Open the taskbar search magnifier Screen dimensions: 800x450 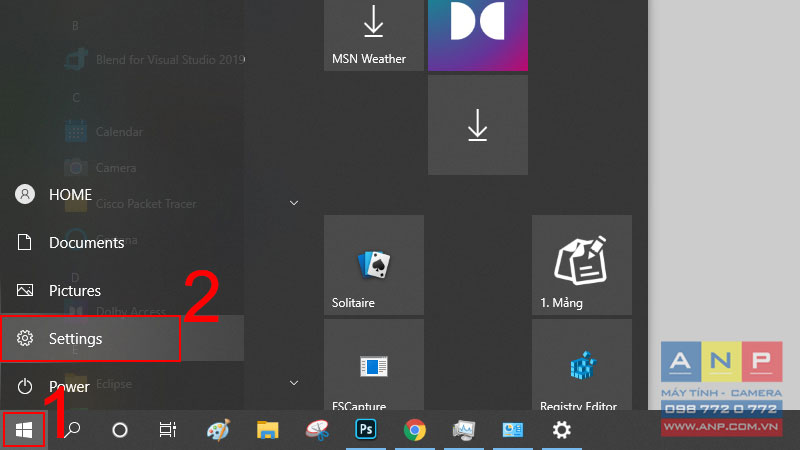pos(72,430)
